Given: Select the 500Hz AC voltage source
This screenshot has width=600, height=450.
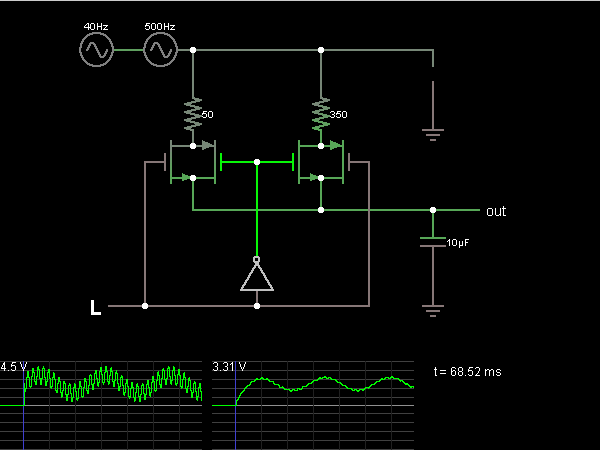Looking at the screenshot, I should click(160, 50).
